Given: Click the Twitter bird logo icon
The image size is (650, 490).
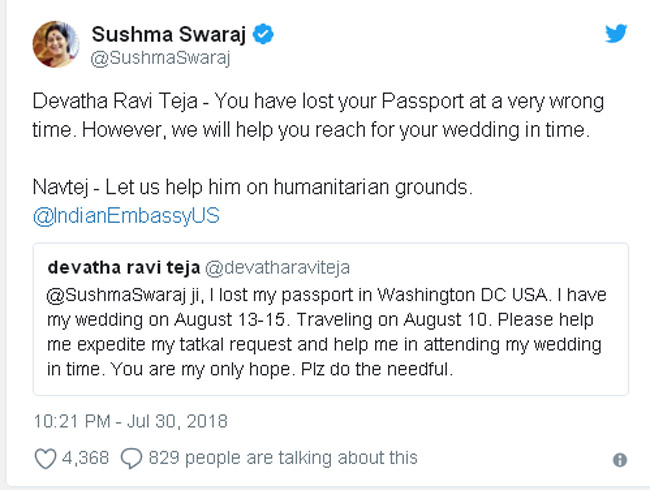Looking at the screenshot, I should tap(616, 34).
